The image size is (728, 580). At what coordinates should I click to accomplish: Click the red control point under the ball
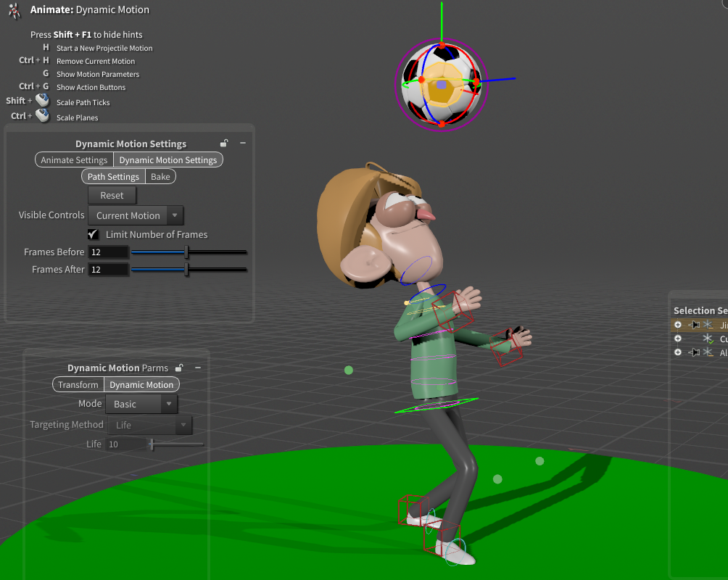tap(442, 124)
